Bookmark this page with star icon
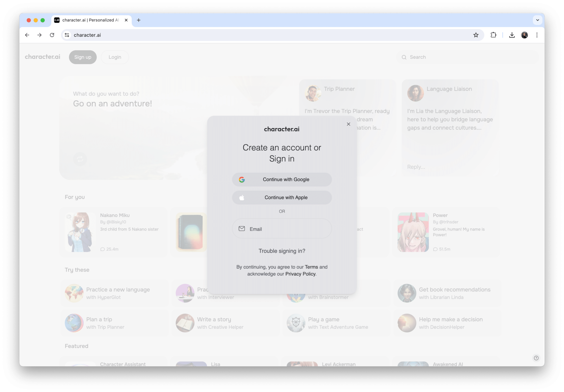 click(476, 35)
